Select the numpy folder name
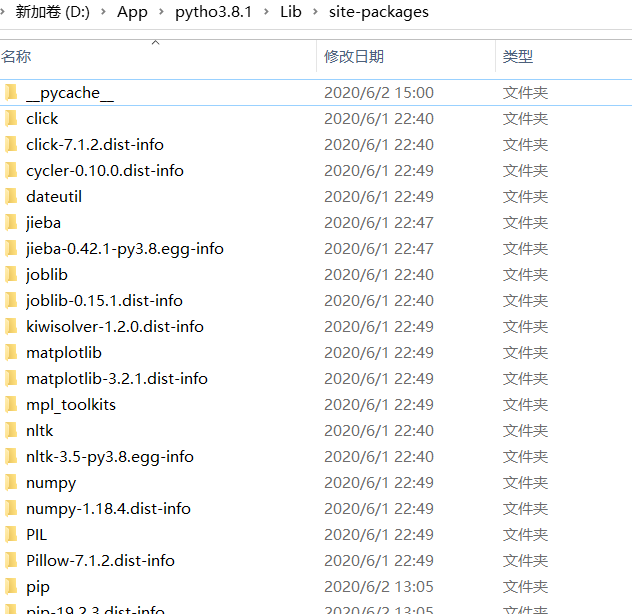The width and height of the screenshot is (632, 614). point(51,483)
